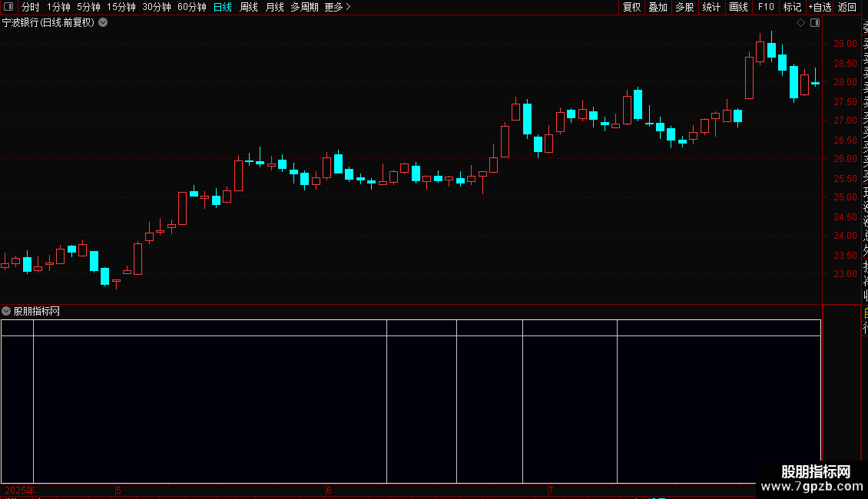
Task: Switch to 月线 monthly chart
Action: tap(274, 7)
